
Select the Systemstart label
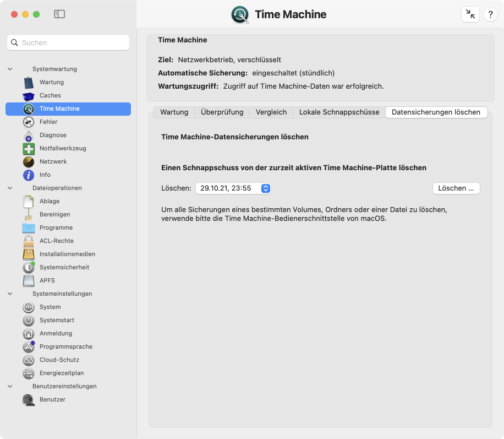coord(57,320)
